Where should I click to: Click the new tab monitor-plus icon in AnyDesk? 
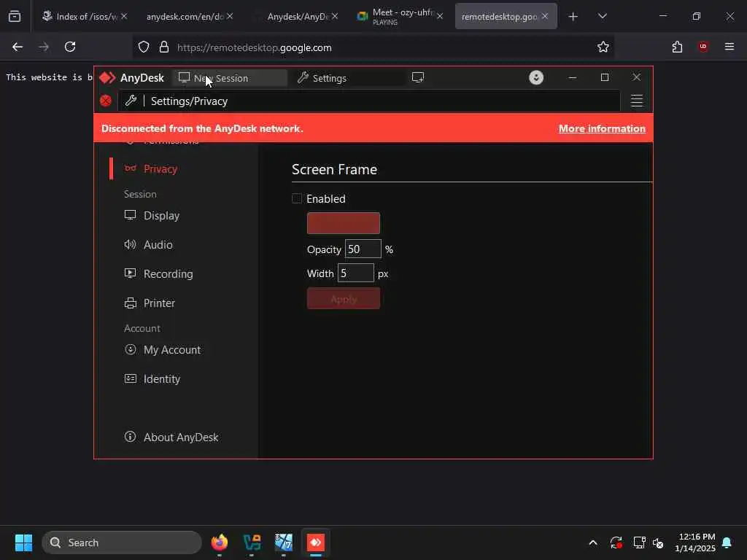(x=418, y=77)
